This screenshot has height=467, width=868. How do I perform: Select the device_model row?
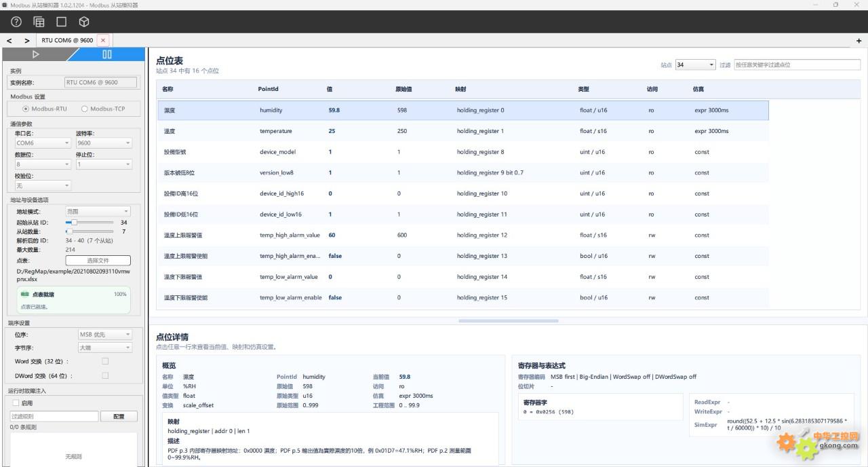(463, 152)
